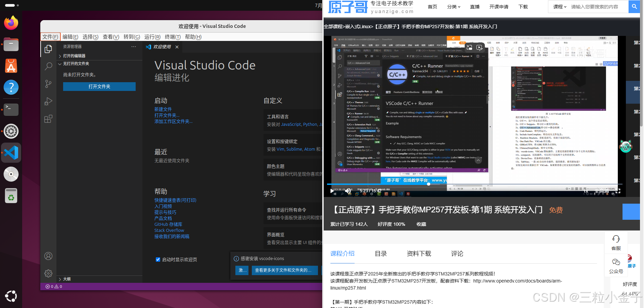The width and height of the screenshot is (644, 308).
Task: Open the Help icon in the dock
Action: click(11, 87)
